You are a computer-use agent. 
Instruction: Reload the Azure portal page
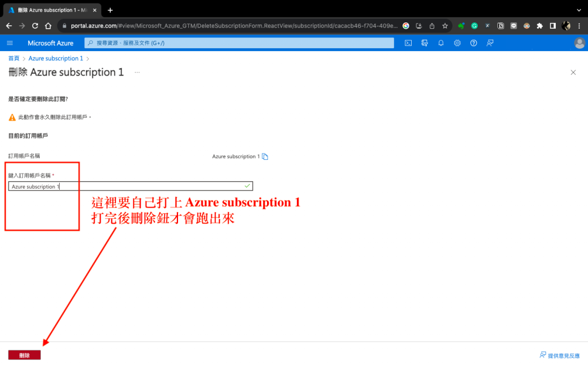click(x=35, y=26)
